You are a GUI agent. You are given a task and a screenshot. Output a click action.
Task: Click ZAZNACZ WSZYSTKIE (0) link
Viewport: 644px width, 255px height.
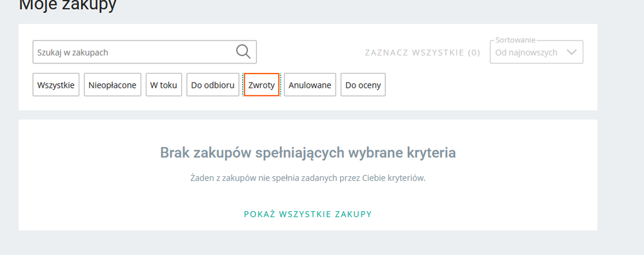pos(423,52)
